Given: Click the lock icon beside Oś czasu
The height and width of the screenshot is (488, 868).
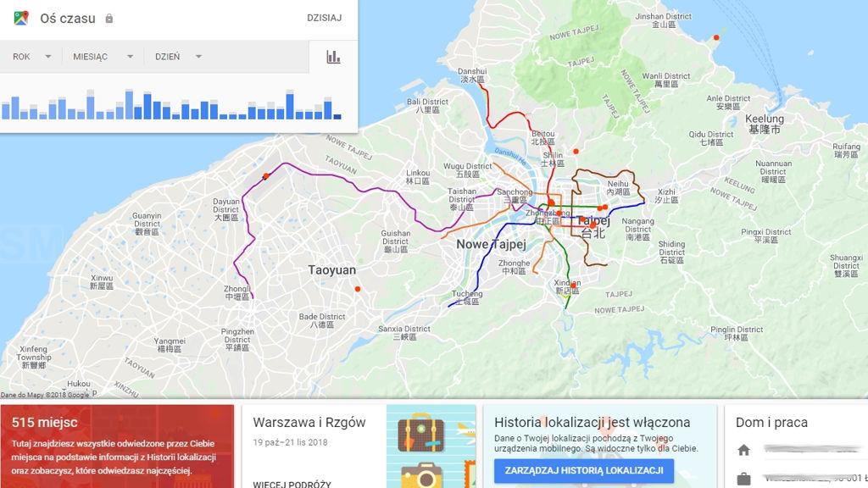Looking at the screenshot, I should coord(108,19).
